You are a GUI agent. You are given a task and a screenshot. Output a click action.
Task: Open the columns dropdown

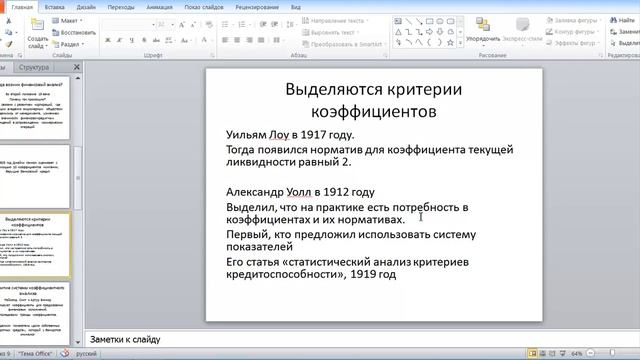pyautogui.click(x=278, y=40)
